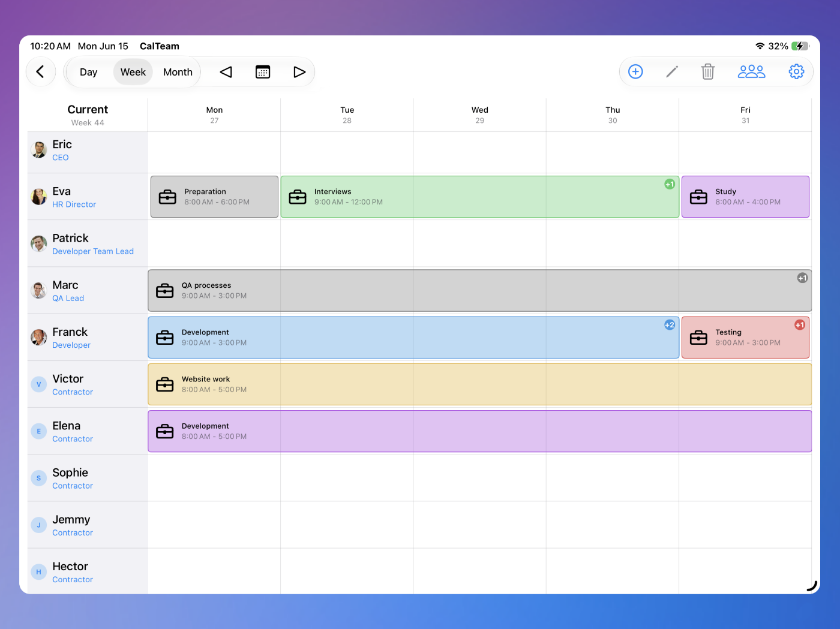Open Franck's Development event
This screenshot has height=629, width=840.
pyautogui.click(x=413, y=338)
